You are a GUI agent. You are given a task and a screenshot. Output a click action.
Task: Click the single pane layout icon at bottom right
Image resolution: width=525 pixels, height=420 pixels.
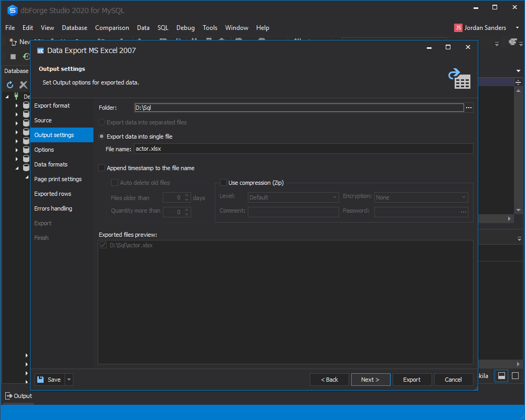pyautogui.click(x=516, y=376)
